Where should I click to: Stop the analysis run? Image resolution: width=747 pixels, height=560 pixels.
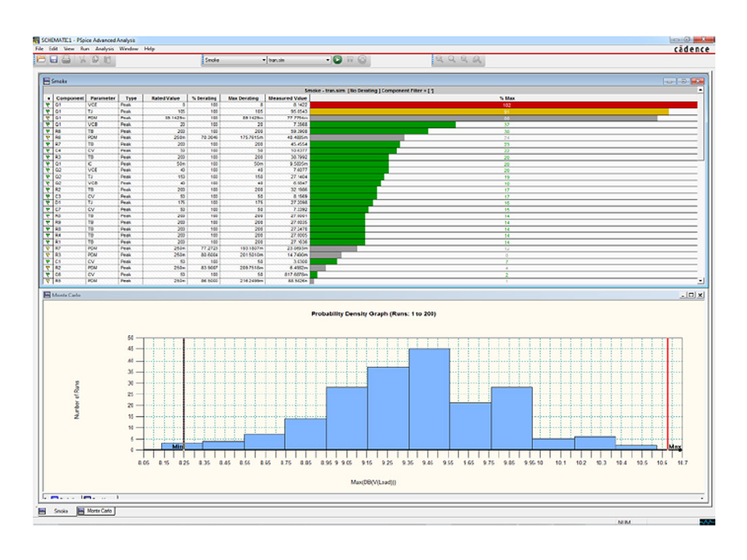coord(363,60)
